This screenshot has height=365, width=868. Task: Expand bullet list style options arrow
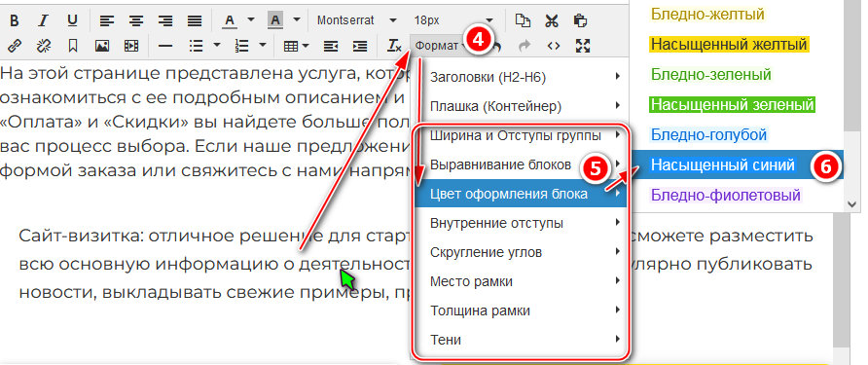coord(217,45)
